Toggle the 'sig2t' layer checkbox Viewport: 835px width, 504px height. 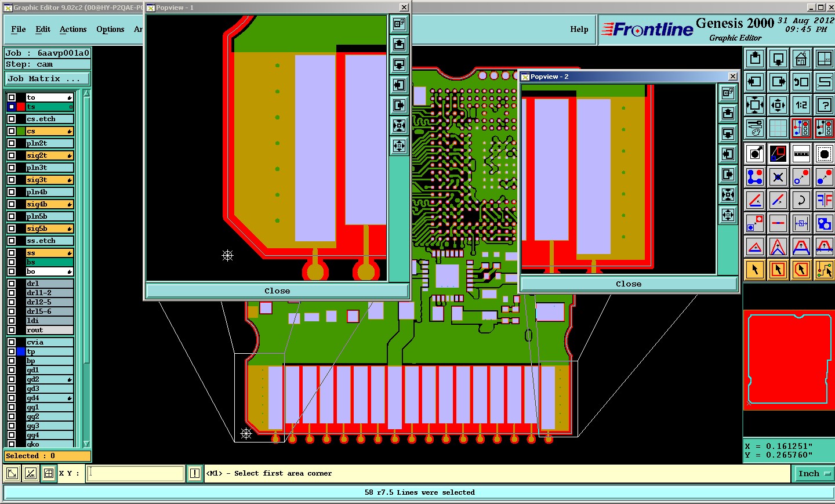(x=12, y=155)
